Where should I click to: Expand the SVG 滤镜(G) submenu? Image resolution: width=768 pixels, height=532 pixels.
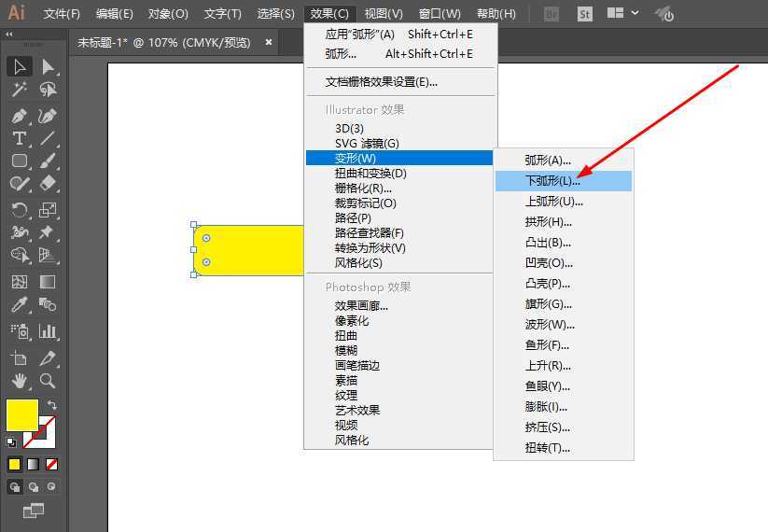pos(399,143)
